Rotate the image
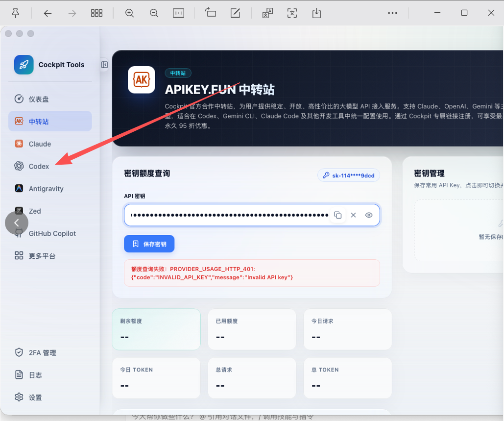The height and width of the screenshot is (421, 504). [x=211, y=13]
